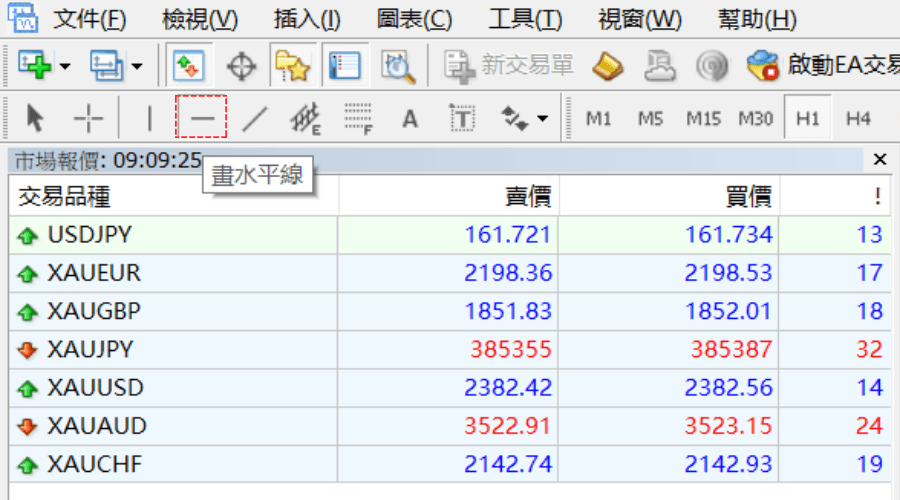The height and width of the screenshot is (500, 900).
Task: Select the standard arrow cursor tool
Action: [36, 119]
